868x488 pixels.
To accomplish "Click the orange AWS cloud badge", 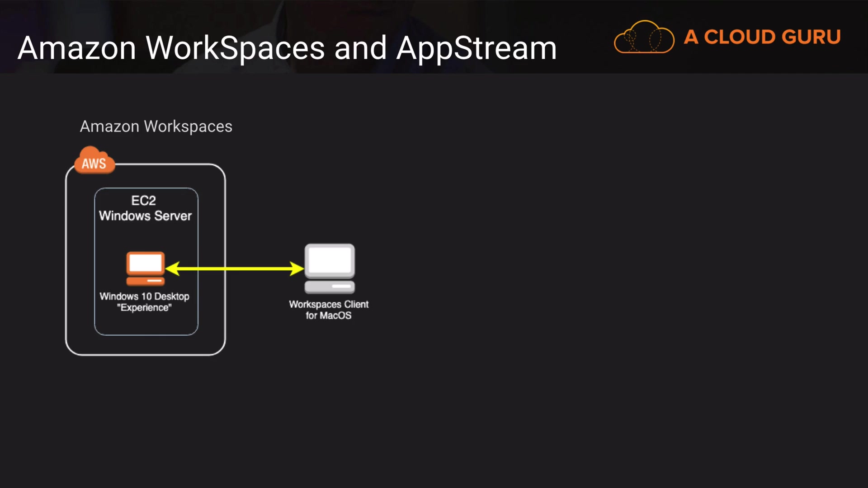I will click(94, 161).
